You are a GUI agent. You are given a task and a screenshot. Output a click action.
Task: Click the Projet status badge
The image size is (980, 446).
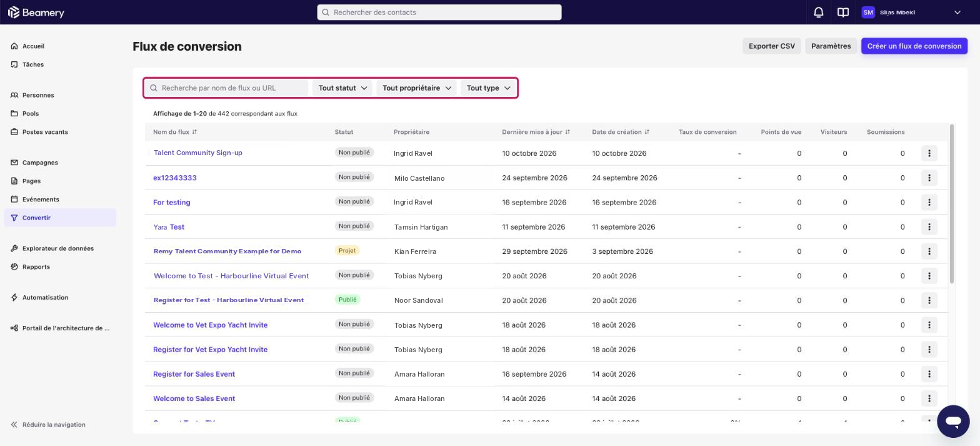pyautogui.click(x=347, y=251)
